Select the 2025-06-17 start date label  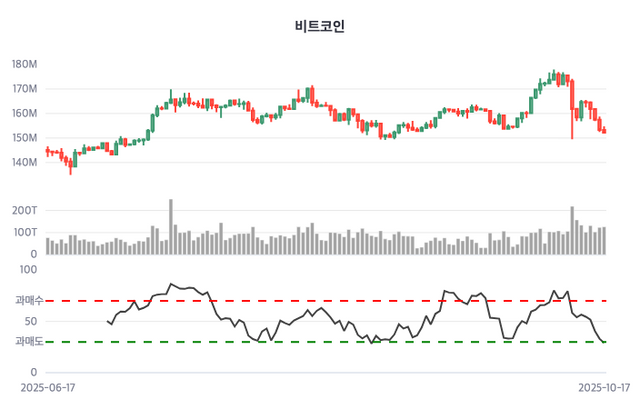click(47, 385)
